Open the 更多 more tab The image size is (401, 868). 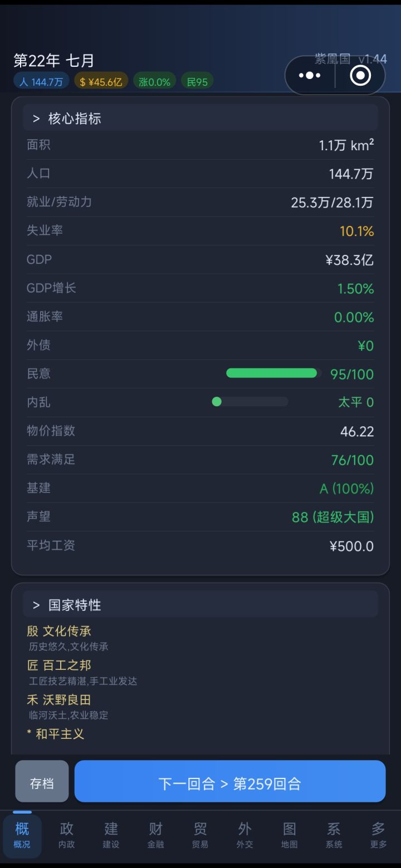pyautogui.click(x=379, y=835)
